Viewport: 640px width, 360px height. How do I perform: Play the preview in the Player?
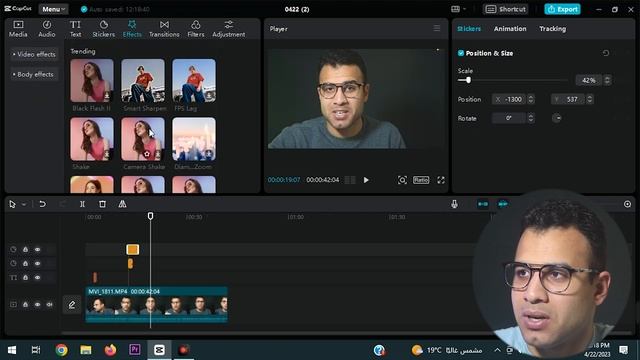tap(366, 180)
